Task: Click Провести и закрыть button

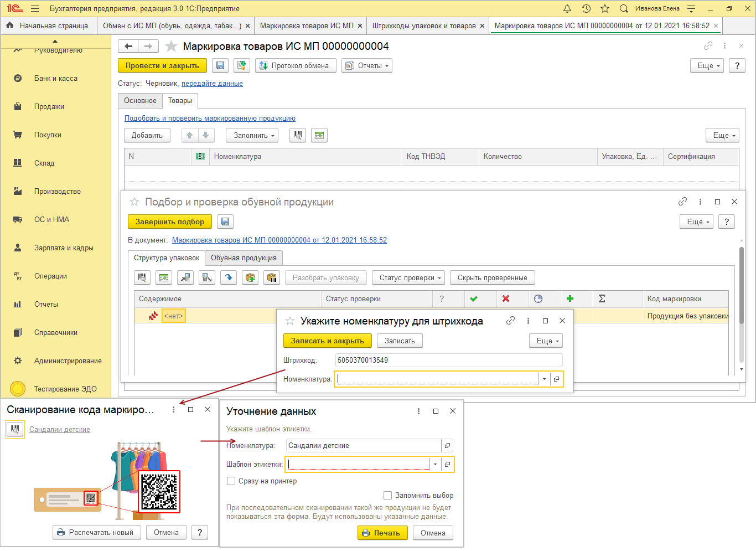Action: pyautogui.click(x=162, y=65)
